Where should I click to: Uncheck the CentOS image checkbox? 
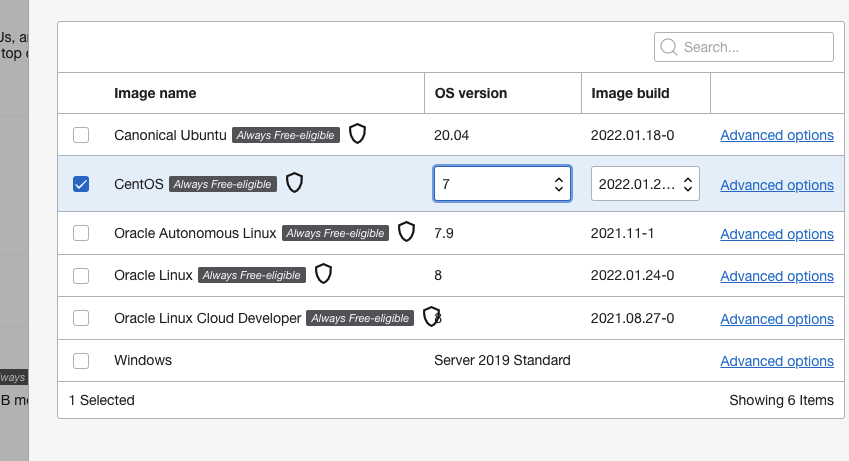tap(81, 184)
